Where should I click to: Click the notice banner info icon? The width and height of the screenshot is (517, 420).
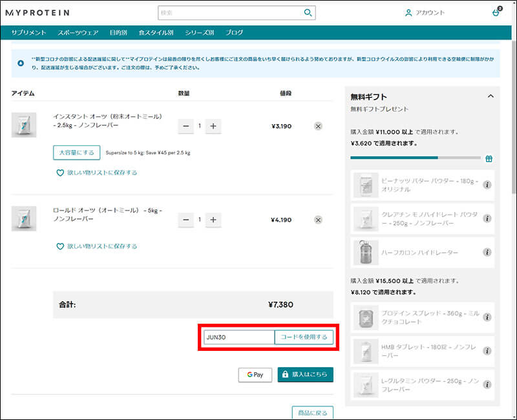pyautogui.click(x=21, y=63)
